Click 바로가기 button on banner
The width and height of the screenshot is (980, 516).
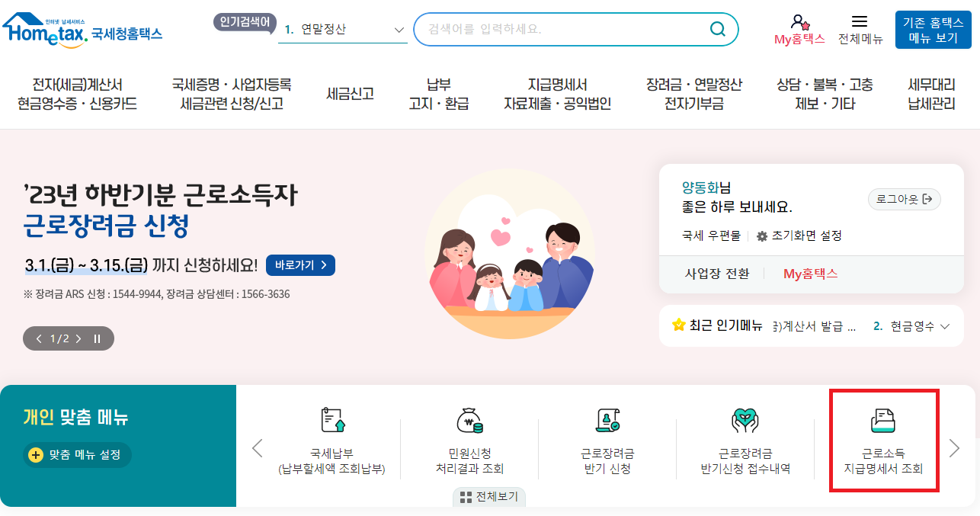(x=300, y=265)
